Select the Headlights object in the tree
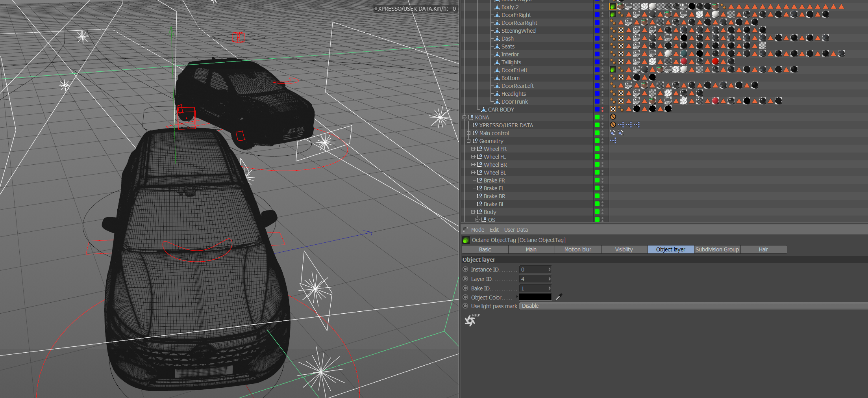Image resolution: width=868 pixels, height=398 pixels. (x=513, y=94)
